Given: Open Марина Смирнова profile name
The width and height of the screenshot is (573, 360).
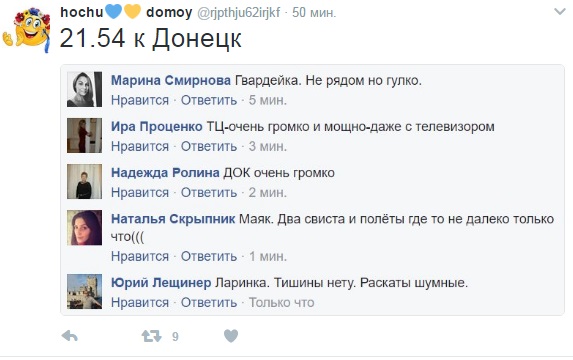Looking at the screenshot, I should pos(171,80).
